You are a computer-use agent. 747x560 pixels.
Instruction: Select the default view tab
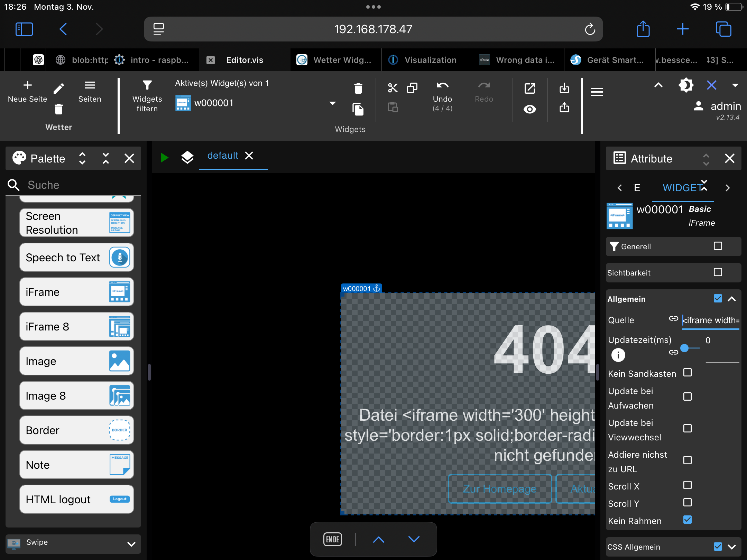coord(223,156)
